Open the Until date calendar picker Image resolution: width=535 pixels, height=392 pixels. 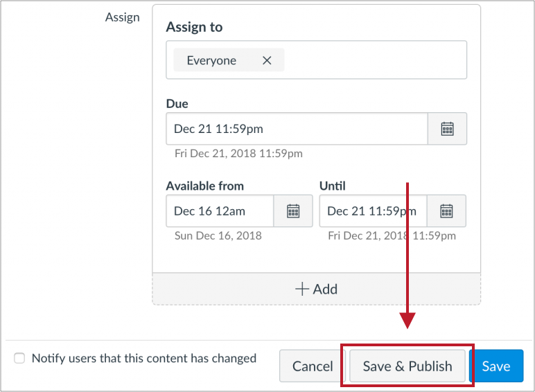pyautogui.click(x=446, y=211)
